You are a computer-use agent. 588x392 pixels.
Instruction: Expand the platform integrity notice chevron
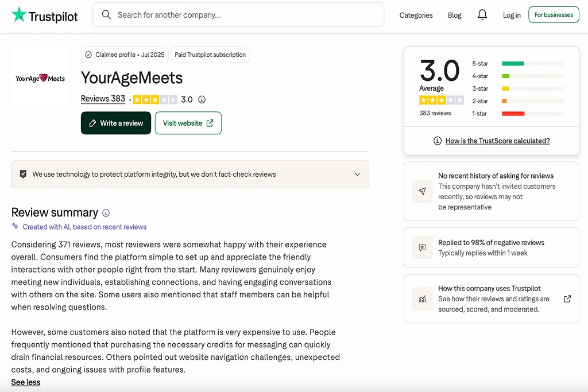pos(357,174)
